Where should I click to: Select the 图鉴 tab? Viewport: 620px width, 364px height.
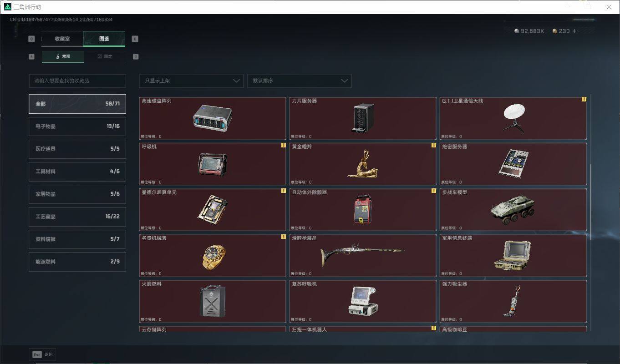tap(104, 39)
